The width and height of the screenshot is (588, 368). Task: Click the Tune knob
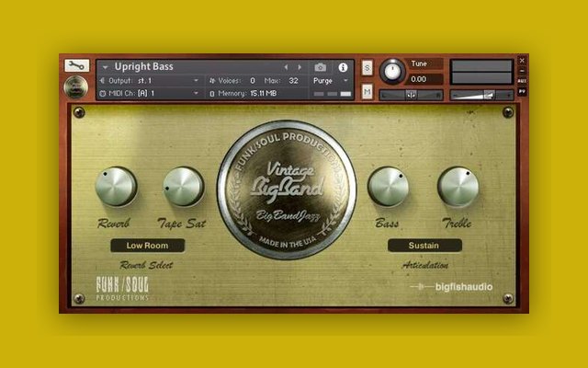(392, 72)
